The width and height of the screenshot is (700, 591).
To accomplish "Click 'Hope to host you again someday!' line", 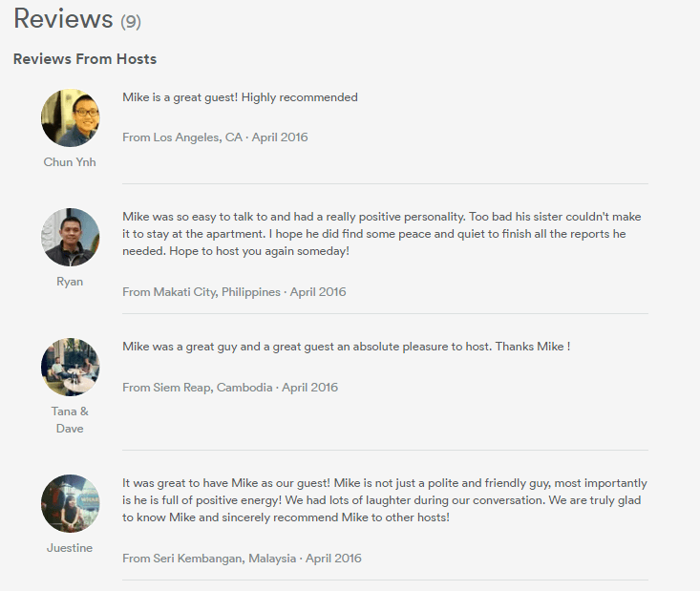I will 260,251.
